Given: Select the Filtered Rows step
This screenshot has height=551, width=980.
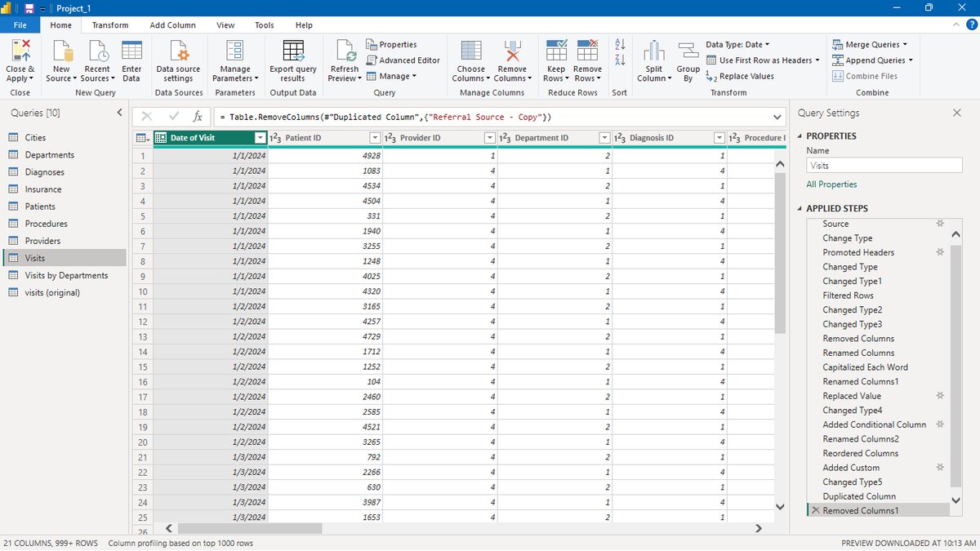Looking at the screenshot, I should pyautogui.click(x=848, y=295).
